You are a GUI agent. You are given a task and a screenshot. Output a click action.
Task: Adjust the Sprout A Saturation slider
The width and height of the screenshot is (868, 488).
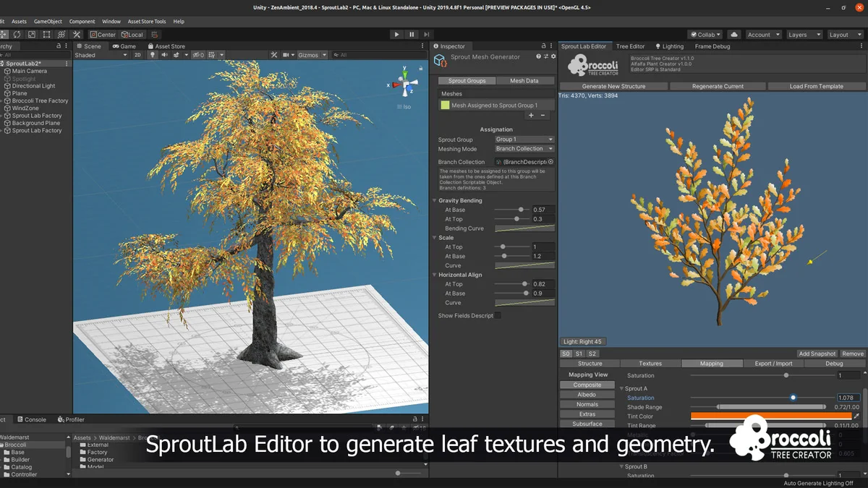[x=793, y=397]
